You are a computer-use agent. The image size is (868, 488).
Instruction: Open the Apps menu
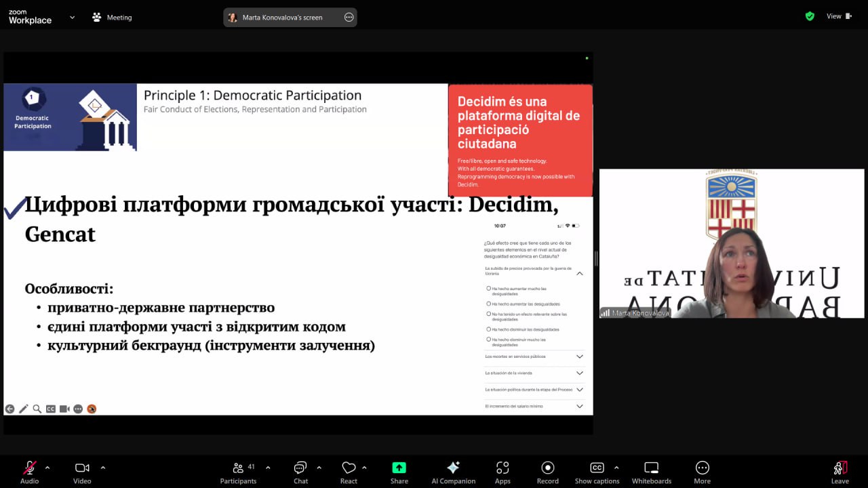tap(502, 472)
